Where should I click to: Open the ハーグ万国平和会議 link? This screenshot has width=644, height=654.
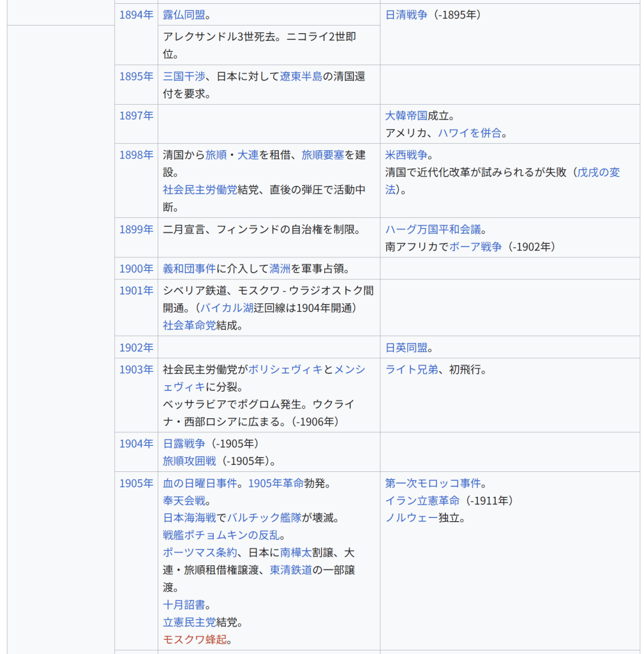(x=433, y=229)
